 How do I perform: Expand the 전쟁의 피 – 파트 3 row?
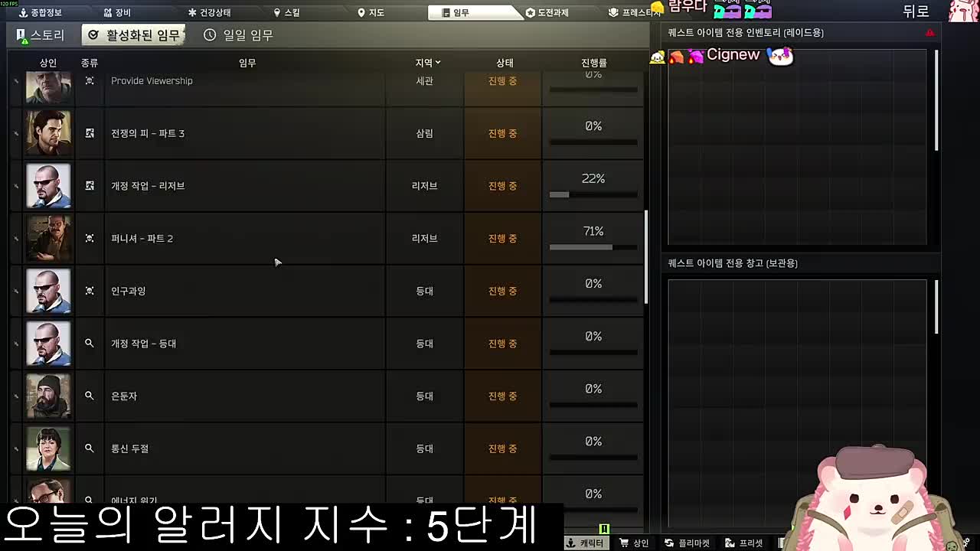pyautogui.click(x=325, y=133)
